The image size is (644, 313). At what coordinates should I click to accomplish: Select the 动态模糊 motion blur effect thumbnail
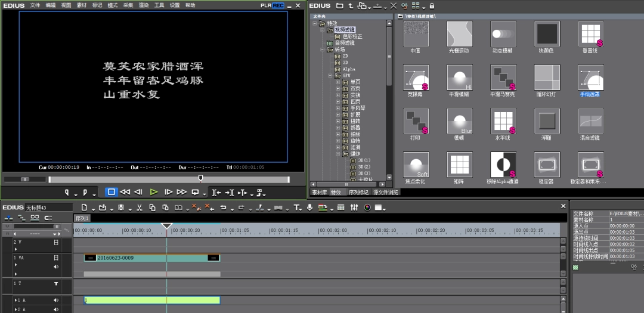(503, 35)
